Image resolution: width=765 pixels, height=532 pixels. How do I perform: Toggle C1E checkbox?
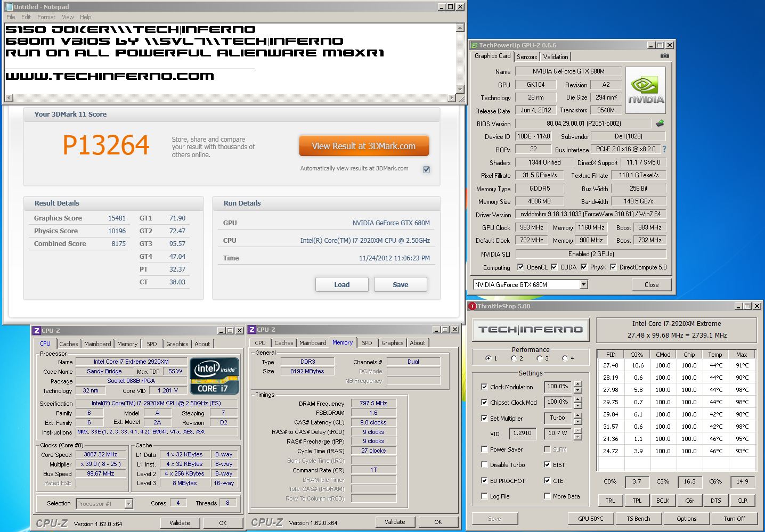pyautogui.click(x=547, y=481)
